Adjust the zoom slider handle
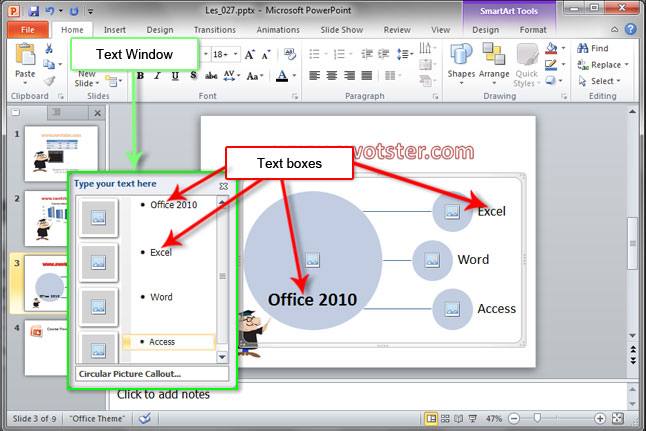 537,419
